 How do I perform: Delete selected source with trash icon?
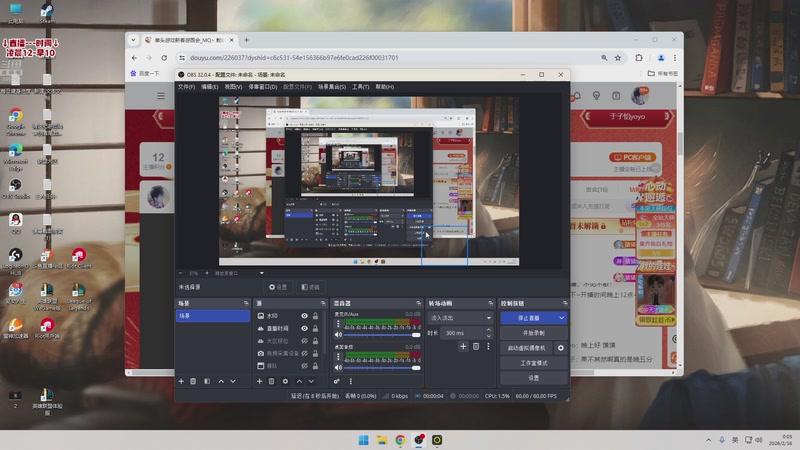[271, 381]
